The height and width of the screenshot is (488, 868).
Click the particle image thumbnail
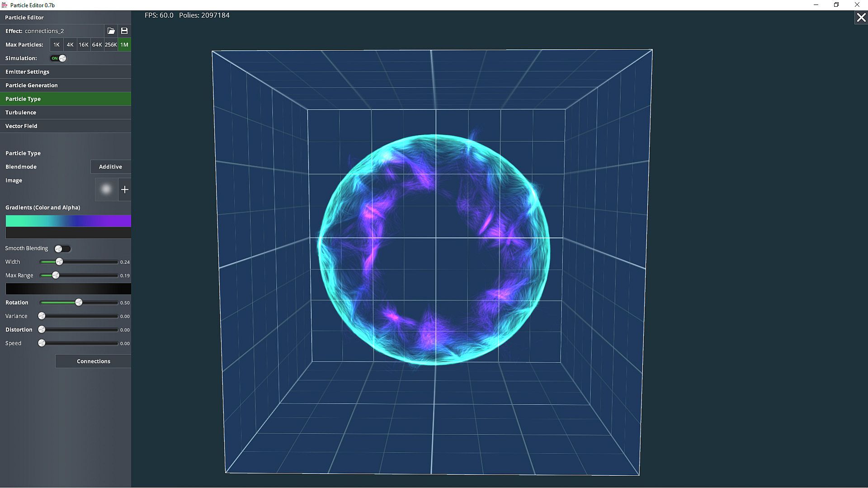pos(106,189)
